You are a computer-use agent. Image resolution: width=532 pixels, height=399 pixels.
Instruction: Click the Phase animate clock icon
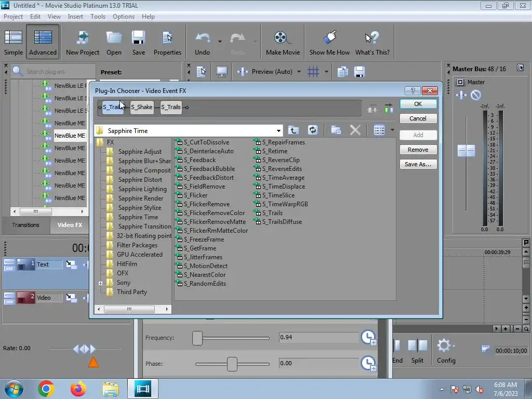[368, 363]
